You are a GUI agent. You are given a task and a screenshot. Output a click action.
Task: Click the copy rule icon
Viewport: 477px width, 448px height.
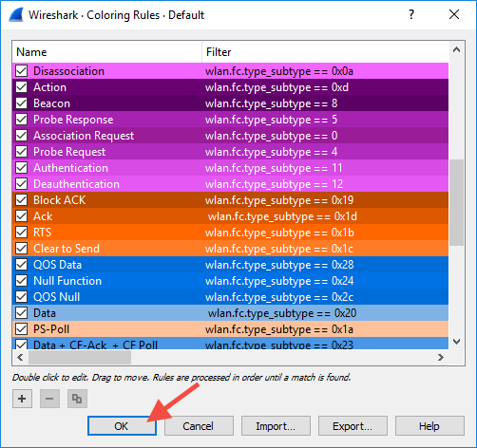click(x=77, y=399)
